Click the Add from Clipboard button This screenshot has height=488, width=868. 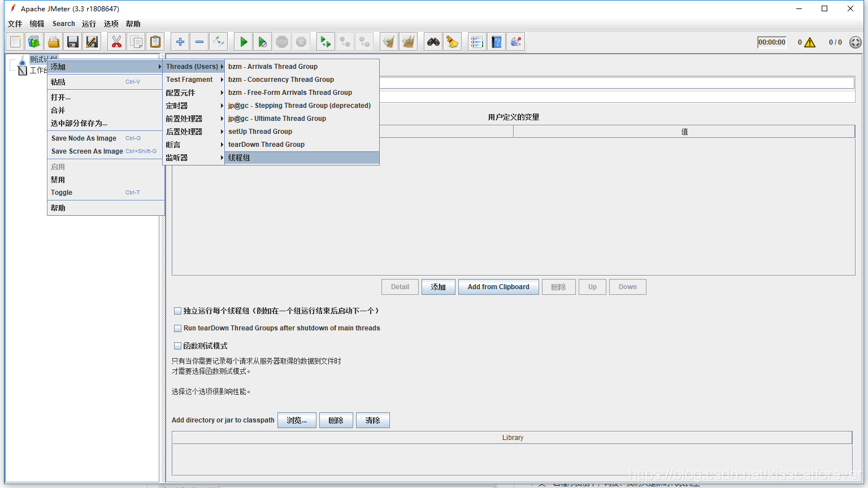coord(498,287)
